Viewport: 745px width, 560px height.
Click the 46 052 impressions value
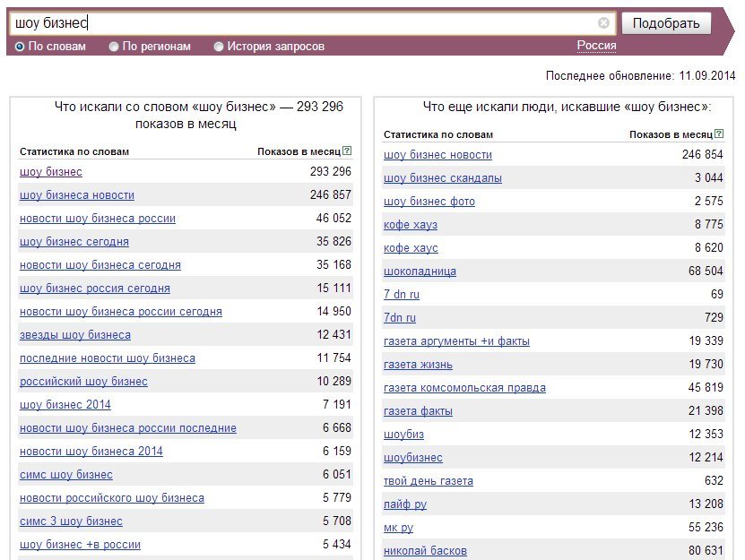click(x=334, y=218)
